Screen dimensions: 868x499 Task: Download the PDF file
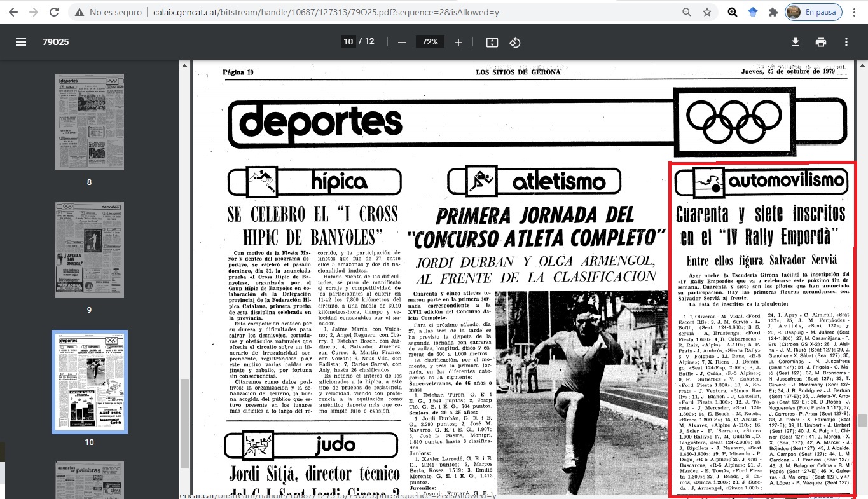(795, 42)
